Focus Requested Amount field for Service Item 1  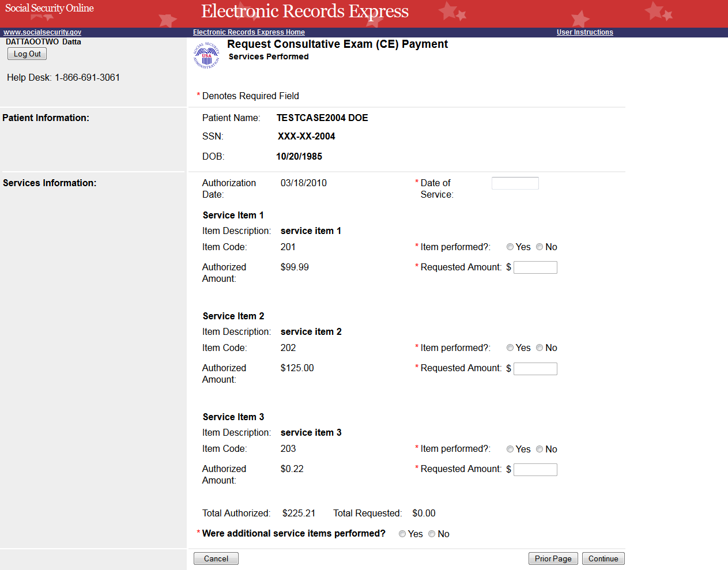pyautogui.click(x=535, y=267)
